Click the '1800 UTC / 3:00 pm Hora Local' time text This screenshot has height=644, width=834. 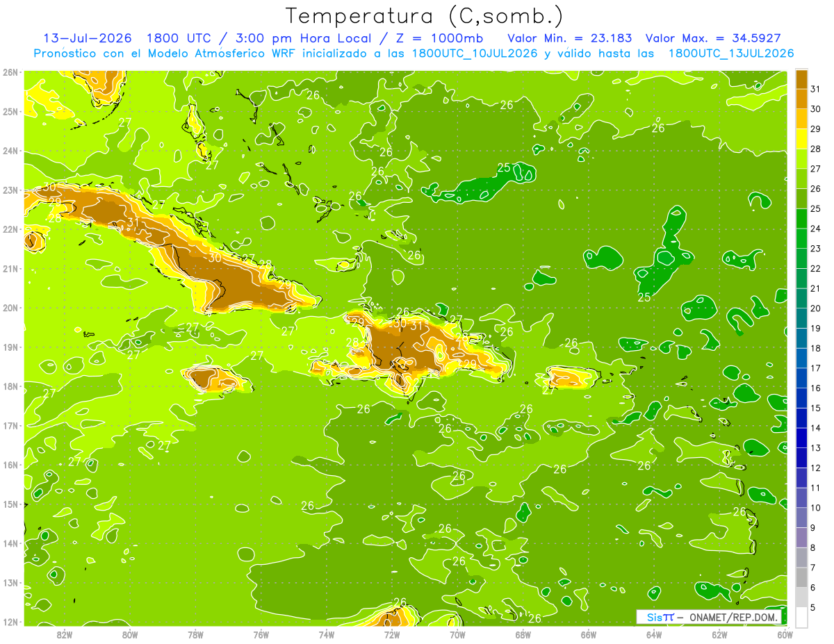[x=259, y=38]
